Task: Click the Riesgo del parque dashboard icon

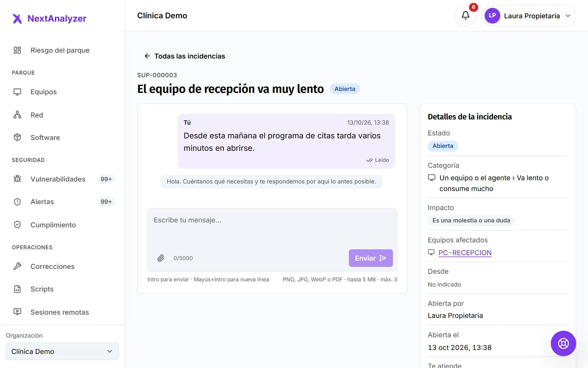Action: tap(17, 50)
